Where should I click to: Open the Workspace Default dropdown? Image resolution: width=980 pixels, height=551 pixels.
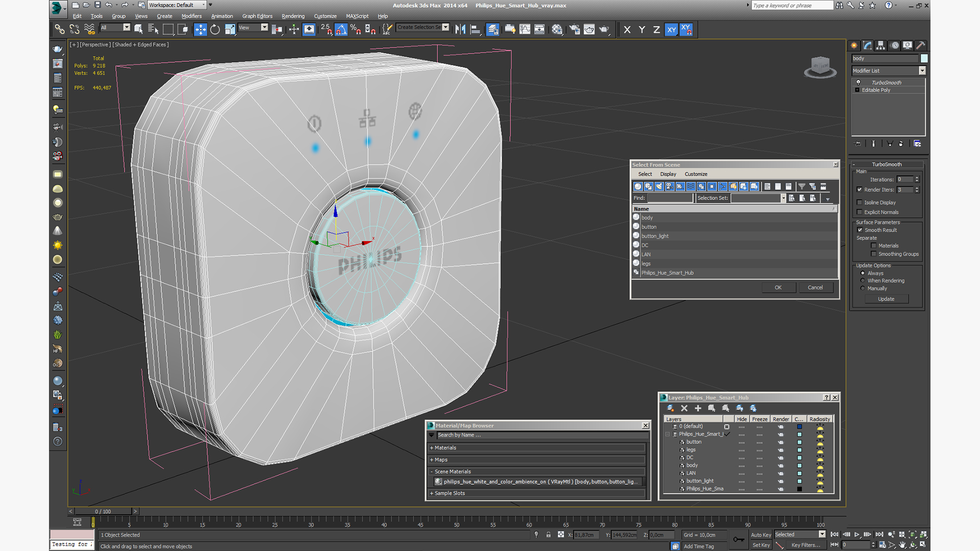tap(177, 5)
